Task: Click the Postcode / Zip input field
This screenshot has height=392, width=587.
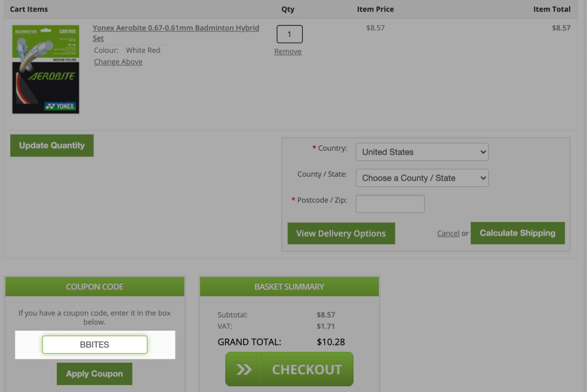Action: pos(390,203)
